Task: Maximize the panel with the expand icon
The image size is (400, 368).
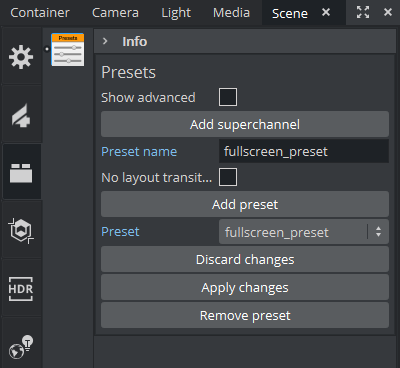Action: click(x=363, y=12)
